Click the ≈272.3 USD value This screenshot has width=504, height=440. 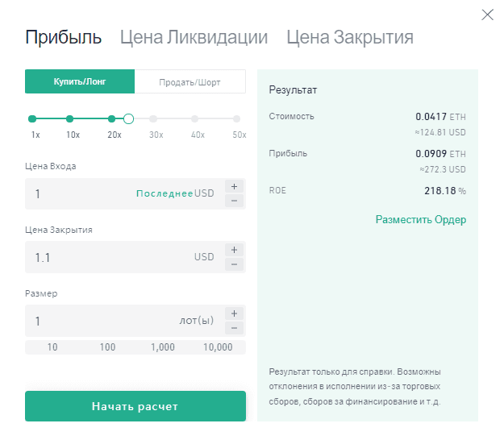pyautogui.click(x=443, y=169)
